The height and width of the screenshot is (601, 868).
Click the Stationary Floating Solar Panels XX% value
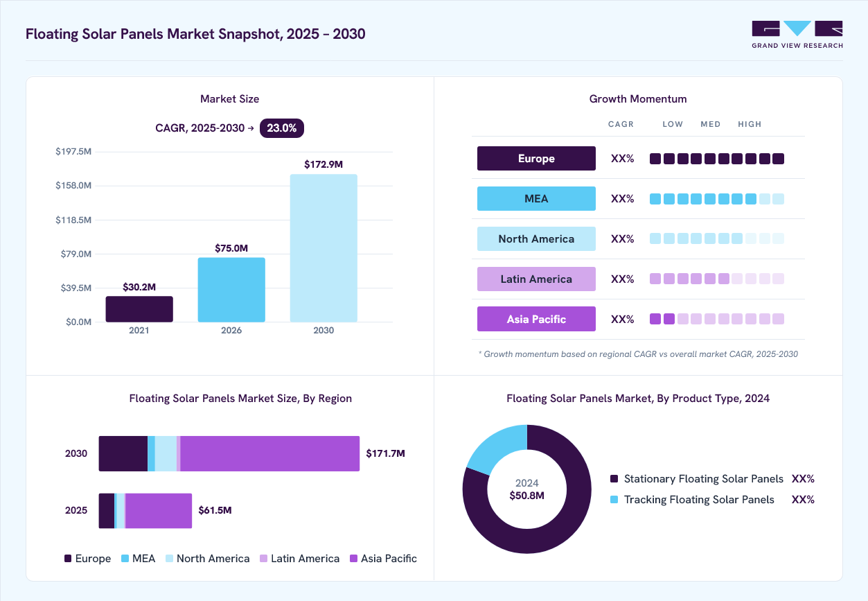[803, 479]
